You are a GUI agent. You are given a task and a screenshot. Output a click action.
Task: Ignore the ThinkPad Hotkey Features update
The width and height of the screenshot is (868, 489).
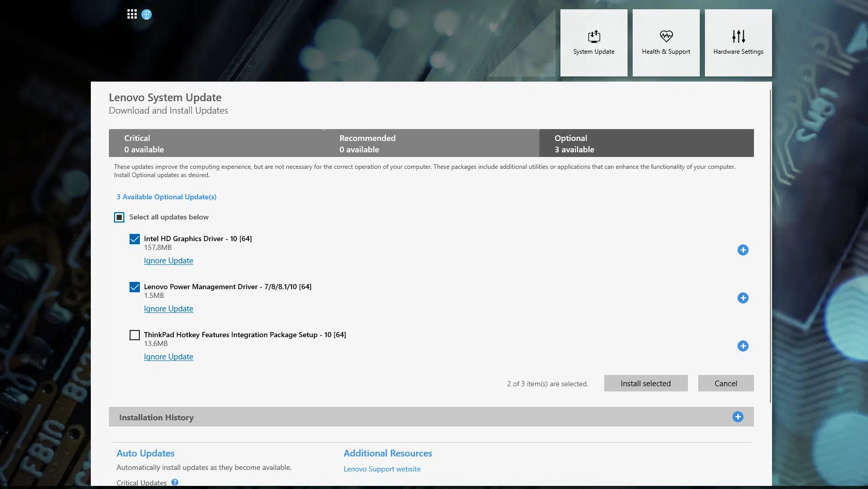tap(169, 357)
